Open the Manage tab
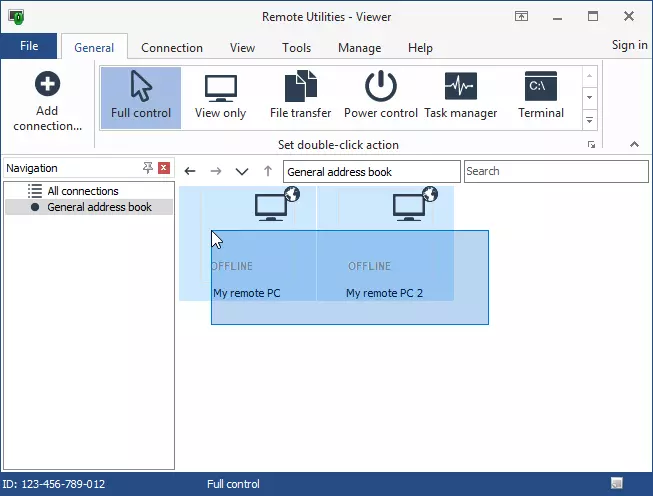The width and height of the screenshot is (653, 496). (359, 48)
